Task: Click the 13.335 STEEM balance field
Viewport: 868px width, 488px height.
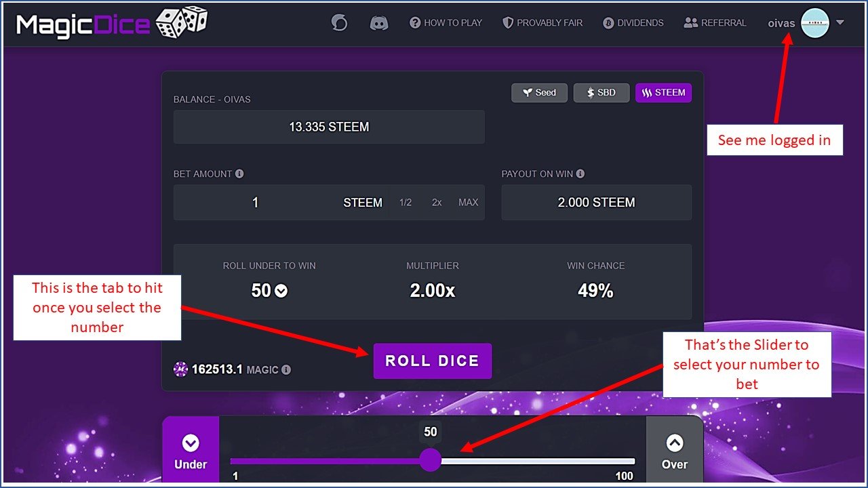Action: (329, 127)
